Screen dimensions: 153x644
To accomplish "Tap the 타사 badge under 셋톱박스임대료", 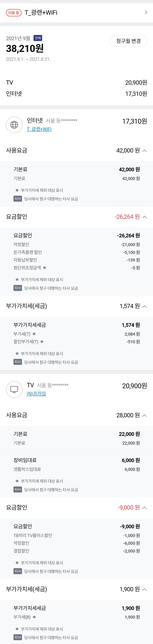I will (17, 489).
